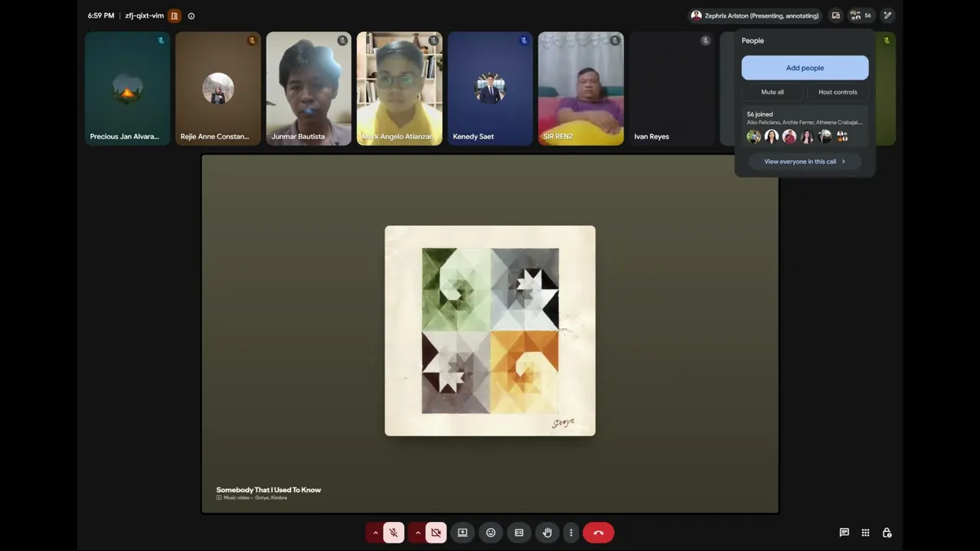
Task: Select the Precious Jan Alvara... participant tile
Action: [x=127, y=88]
